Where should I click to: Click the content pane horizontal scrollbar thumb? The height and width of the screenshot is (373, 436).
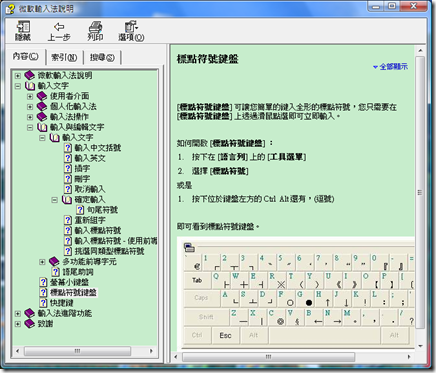pos(268,357)
